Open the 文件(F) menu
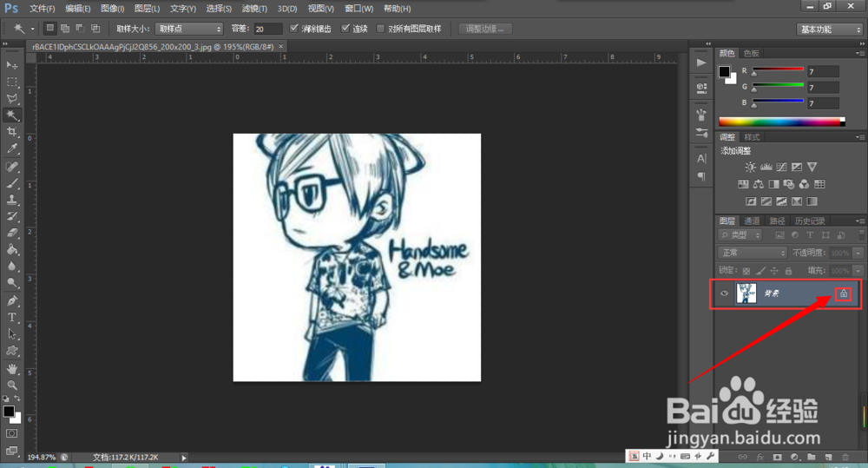The height and width of the screenshot is (468, 868). pyautogui.click(x=42, y=9)
